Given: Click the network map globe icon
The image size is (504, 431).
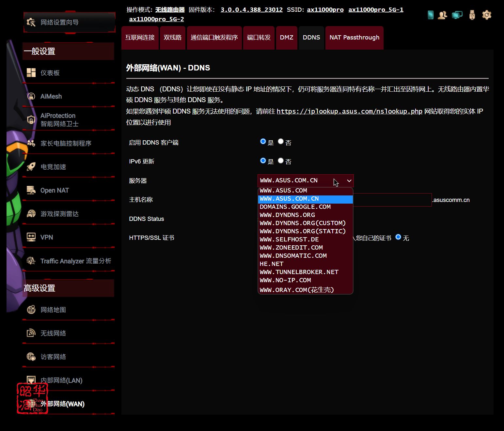Looking at the screenshot, I should tap(31, 310).
